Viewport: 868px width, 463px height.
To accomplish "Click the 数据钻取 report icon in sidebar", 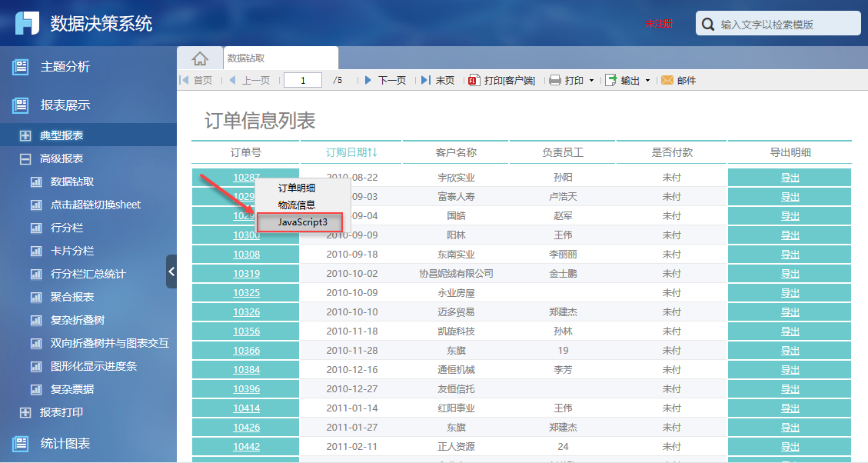I will coord(36,182).
